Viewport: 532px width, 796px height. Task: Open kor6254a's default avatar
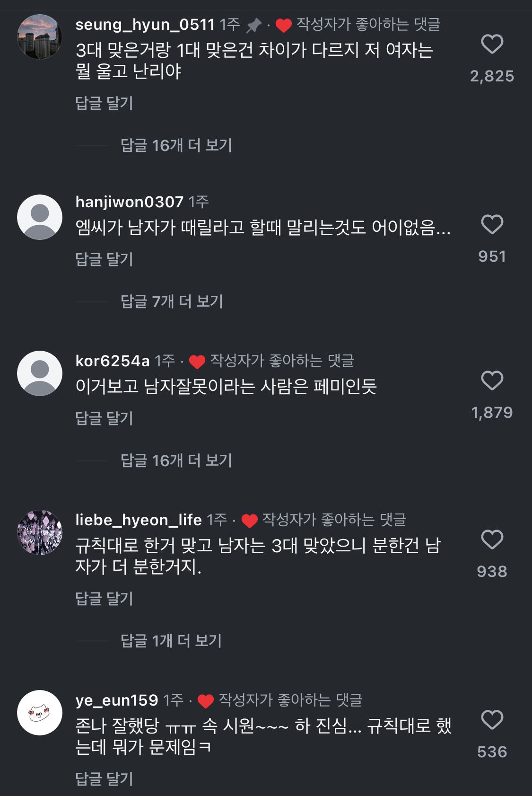(40, 373)
